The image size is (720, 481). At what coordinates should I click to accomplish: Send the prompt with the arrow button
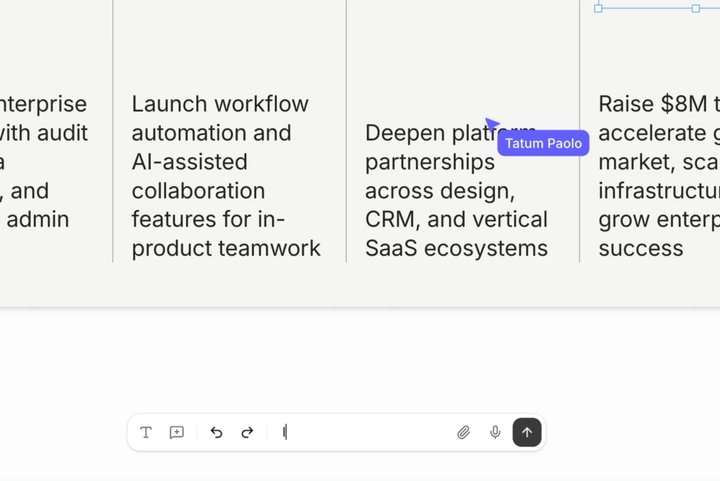pos(527,432)
